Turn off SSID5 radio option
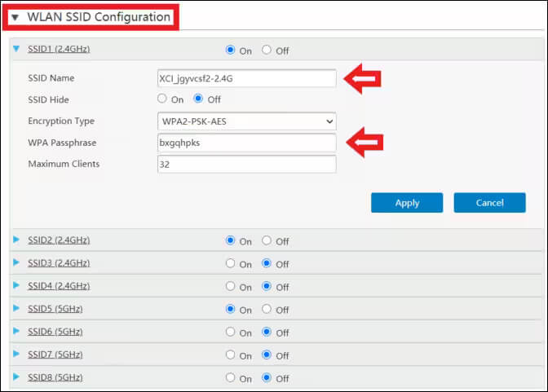 [x=267, y=310]
